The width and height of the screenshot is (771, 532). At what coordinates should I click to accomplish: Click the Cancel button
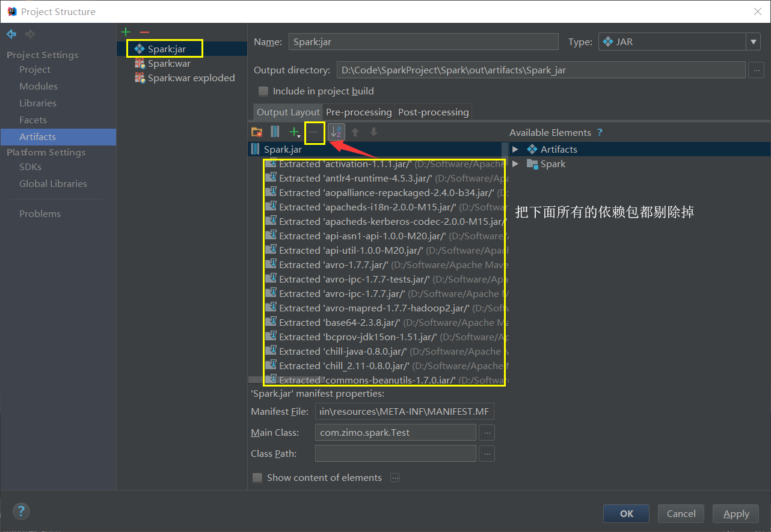tap(681, 513)
